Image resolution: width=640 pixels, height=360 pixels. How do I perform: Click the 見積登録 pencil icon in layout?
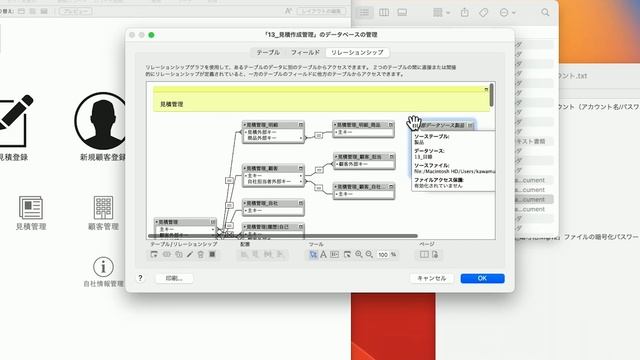[16, 121]
